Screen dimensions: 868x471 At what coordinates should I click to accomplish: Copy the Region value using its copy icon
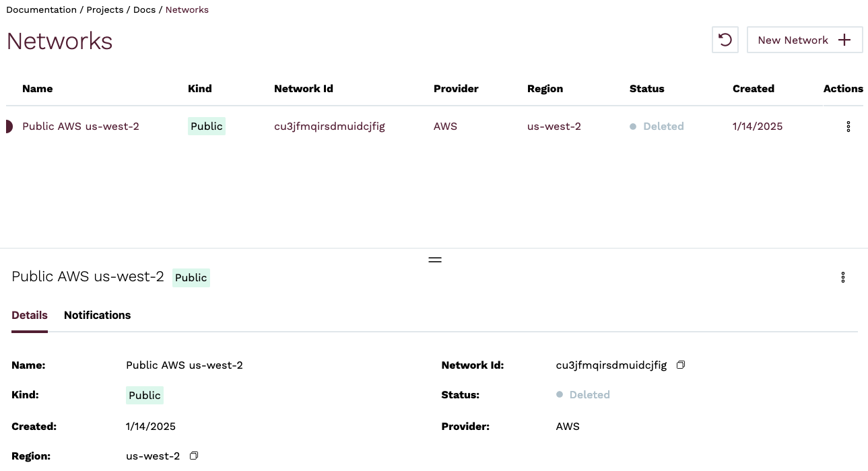click(x=193, y=455)
